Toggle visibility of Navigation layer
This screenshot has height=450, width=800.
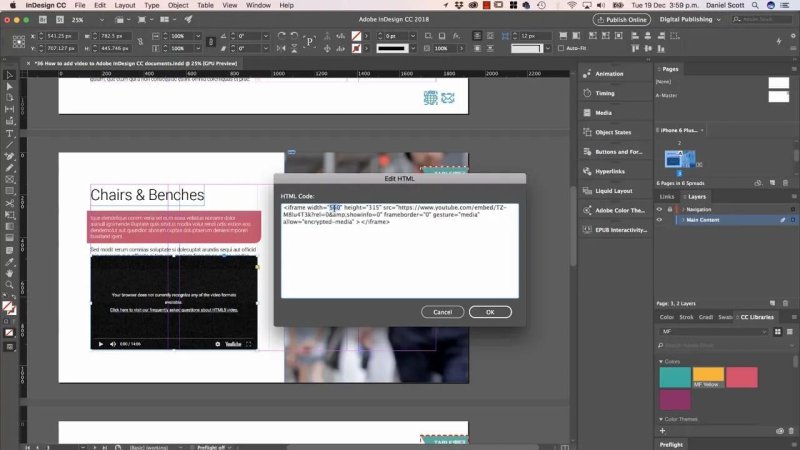point(659,210)
